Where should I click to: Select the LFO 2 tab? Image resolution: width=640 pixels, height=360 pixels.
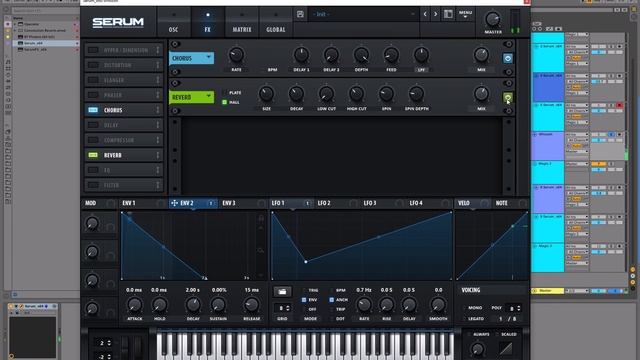point(324,203)
